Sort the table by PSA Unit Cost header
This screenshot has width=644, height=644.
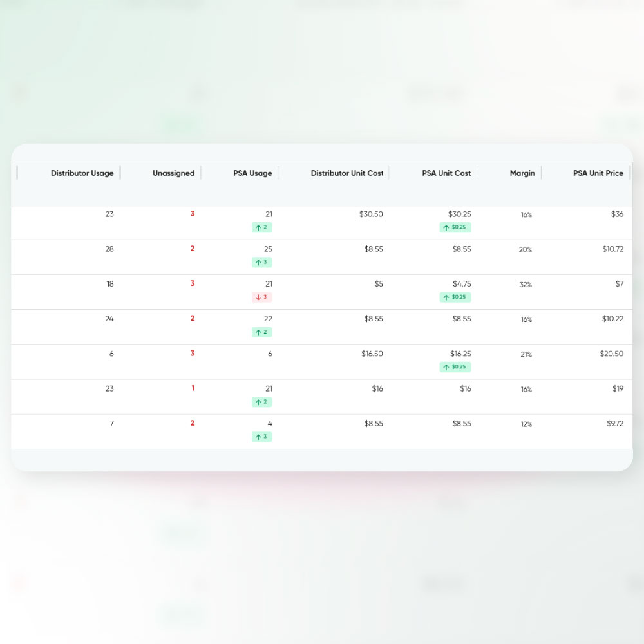click(x=446, y=173)
